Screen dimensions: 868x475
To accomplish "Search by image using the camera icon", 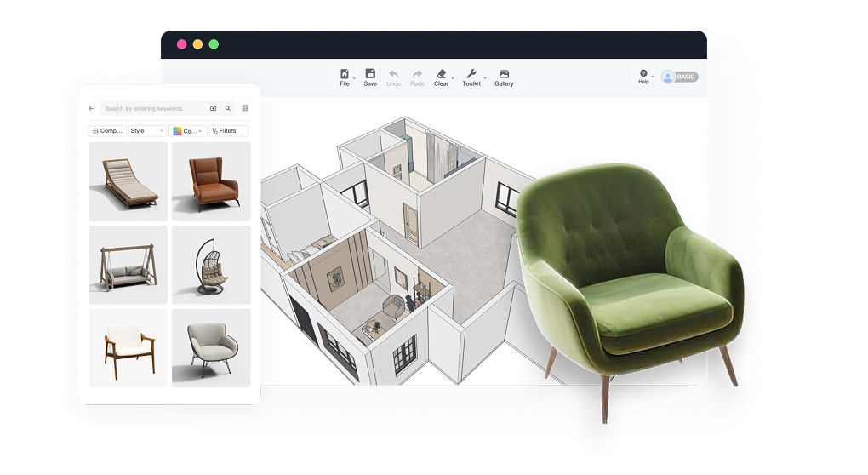I will coord(213,108).
